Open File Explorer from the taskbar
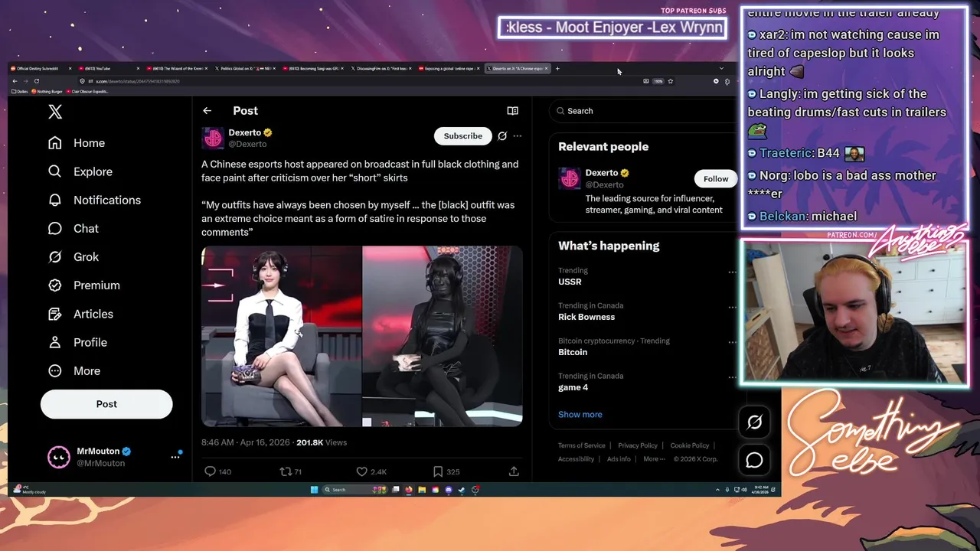Screen dimensions: 980x551 pyautogui.click(x=422, y=490)
